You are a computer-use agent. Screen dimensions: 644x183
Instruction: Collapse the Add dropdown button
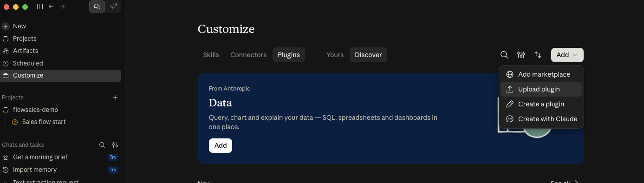(x=567, y=55)
